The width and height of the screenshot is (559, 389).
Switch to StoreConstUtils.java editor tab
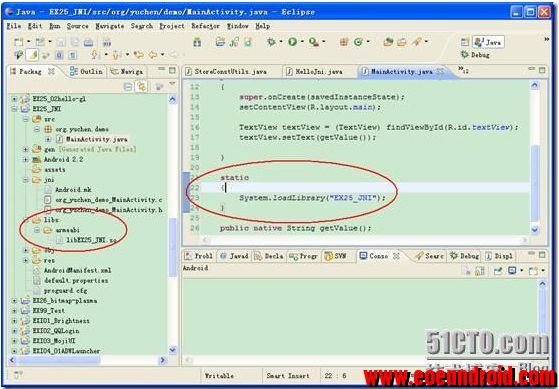(x=230, y=72)
